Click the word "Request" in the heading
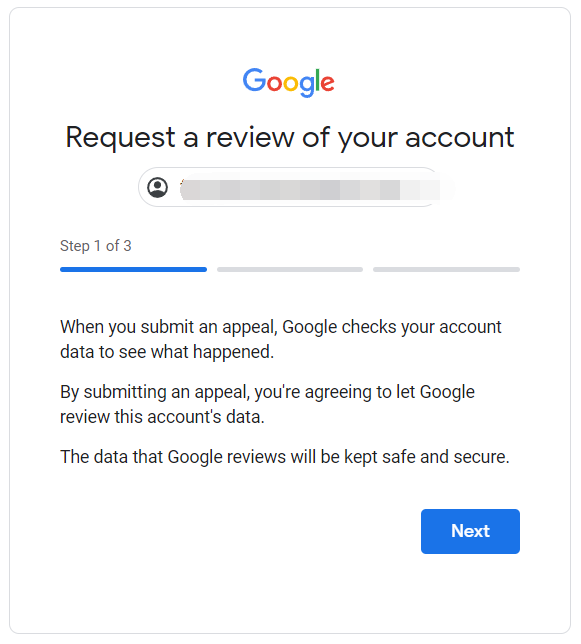The width and height of the screenshot is (581, 644). pyautogui.click(x=121, y=138)
